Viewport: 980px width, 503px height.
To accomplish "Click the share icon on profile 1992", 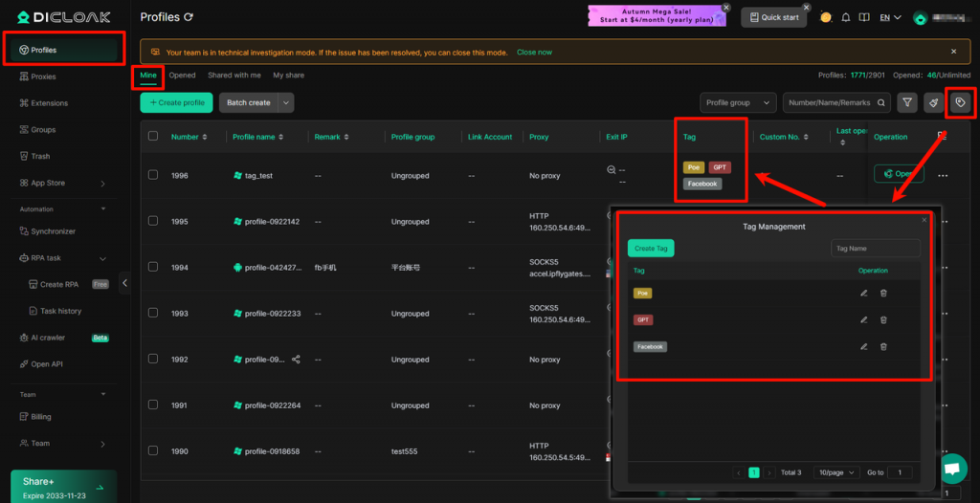I will [x=296, y=360].
